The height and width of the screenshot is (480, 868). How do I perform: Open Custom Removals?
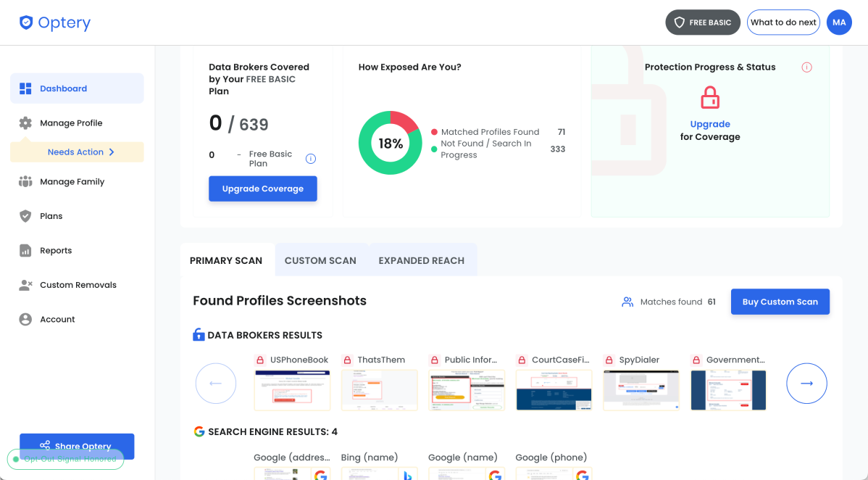(x=78, y=285)
